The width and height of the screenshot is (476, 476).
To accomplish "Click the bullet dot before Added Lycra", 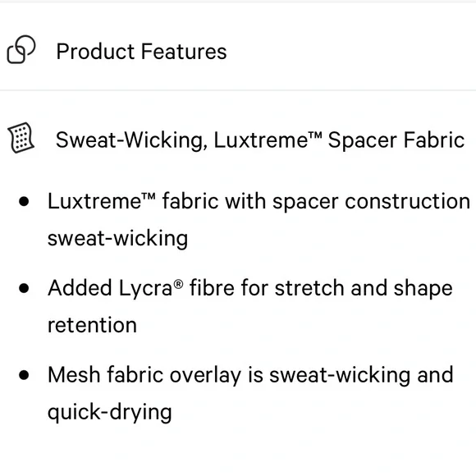I will click(24, 288).
